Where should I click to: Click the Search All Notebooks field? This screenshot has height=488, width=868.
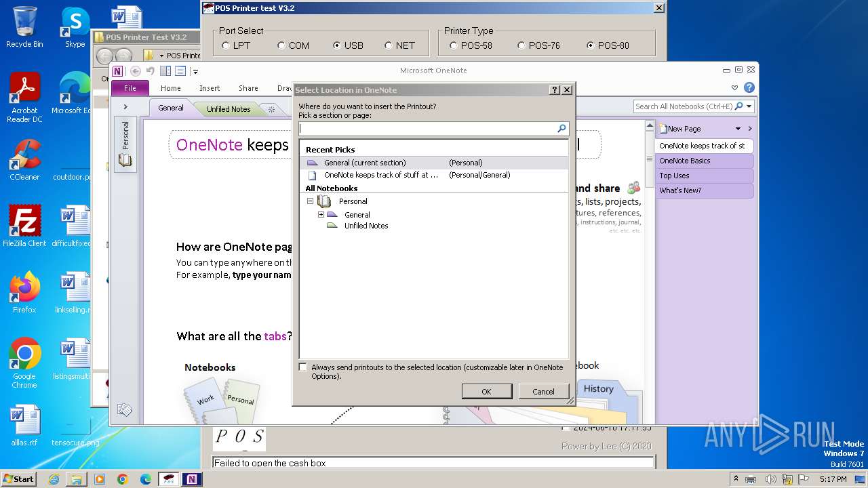tap(684, 106)
